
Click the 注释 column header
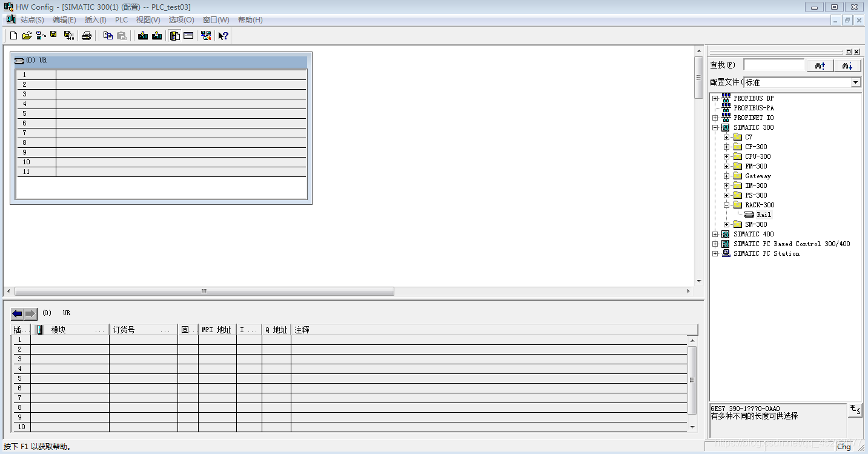point(494,330)
